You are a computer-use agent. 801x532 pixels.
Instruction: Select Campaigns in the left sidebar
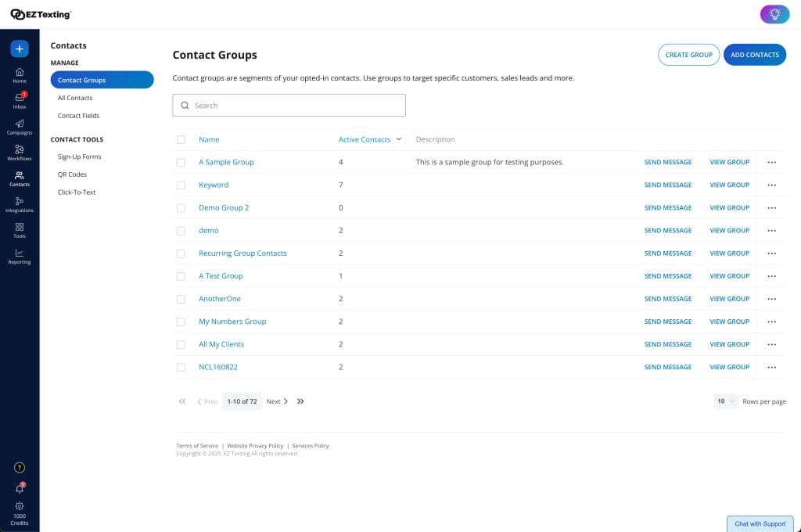pos(19,127)
